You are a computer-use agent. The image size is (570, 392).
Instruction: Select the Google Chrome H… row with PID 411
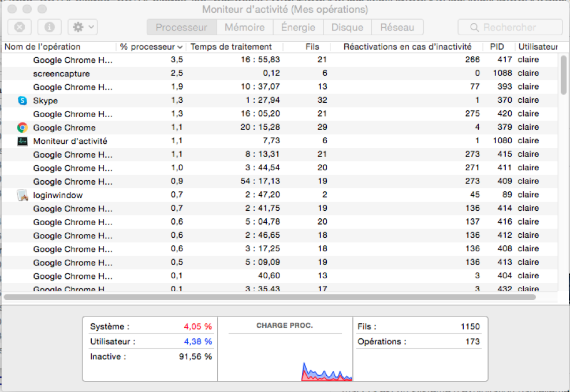pyautogui.click(x=280, y=168)
